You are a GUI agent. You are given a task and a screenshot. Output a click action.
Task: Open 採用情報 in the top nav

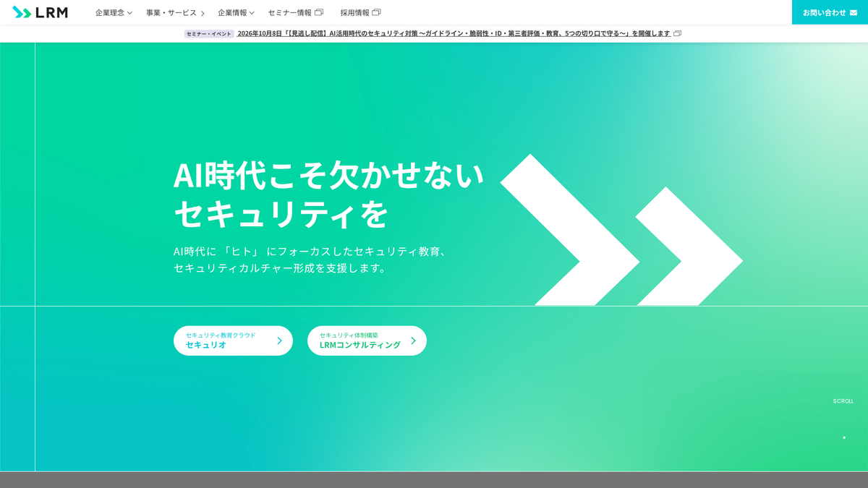tap(360, 12)
